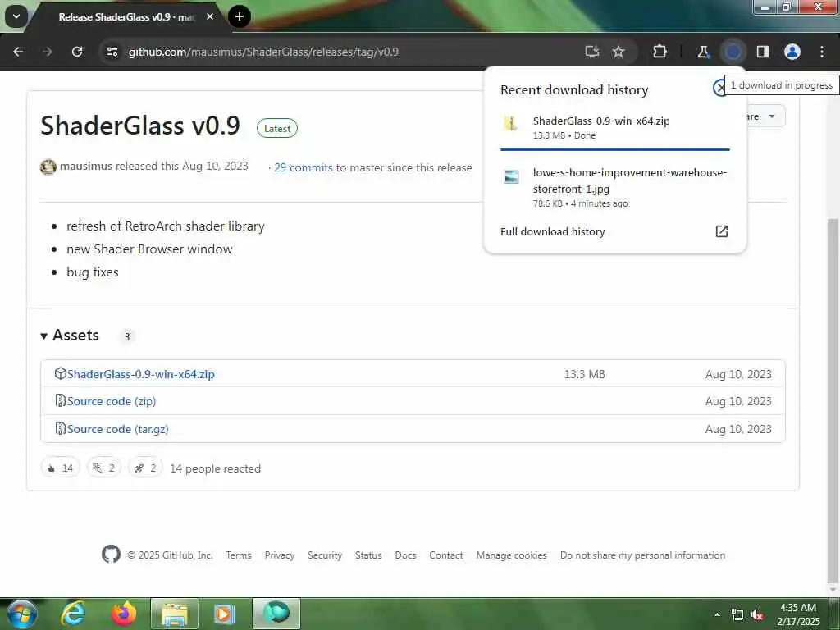Viewport: 840px width, 630px height.
Task: Click the forward navigation arrow
Action: coord(47,52)
